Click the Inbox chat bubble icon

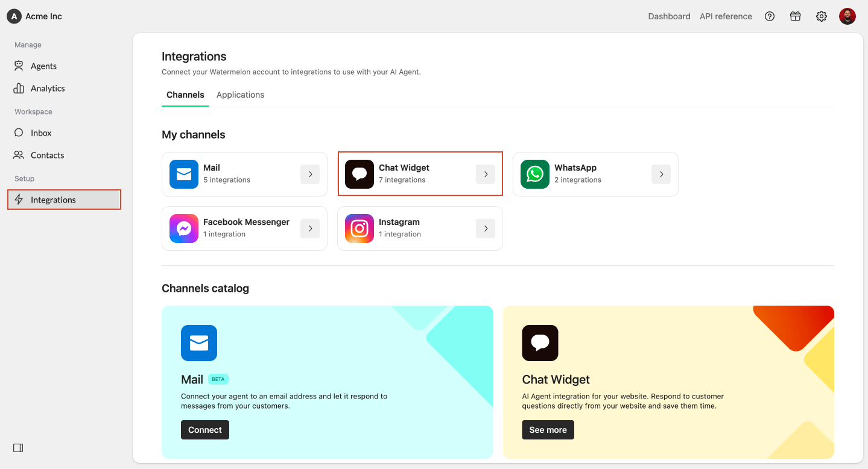coord(19,133)
